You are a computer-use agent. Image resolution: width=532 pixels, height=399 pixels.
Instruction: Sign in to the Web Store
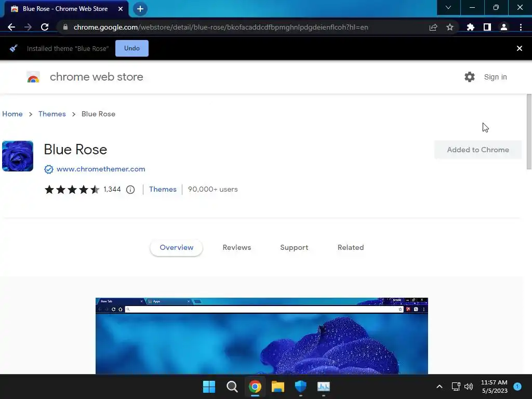(x=495, y=77)
